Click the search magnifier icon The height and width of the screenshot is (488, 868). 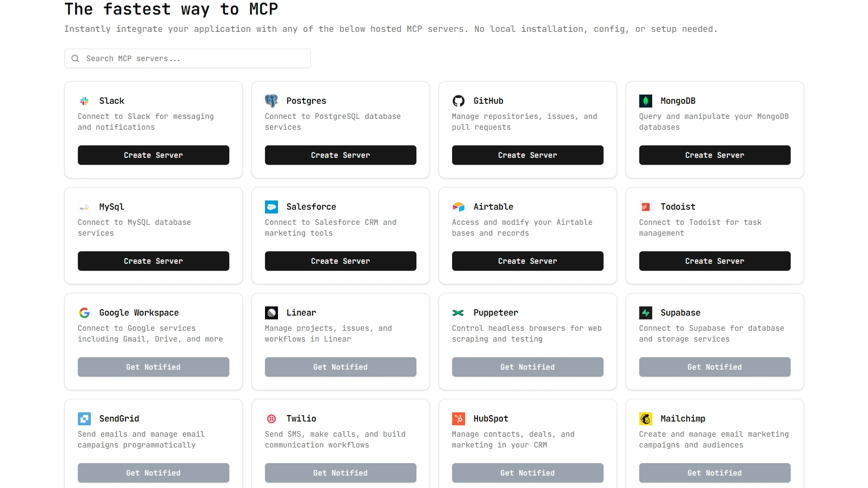(x=75, y=59)
